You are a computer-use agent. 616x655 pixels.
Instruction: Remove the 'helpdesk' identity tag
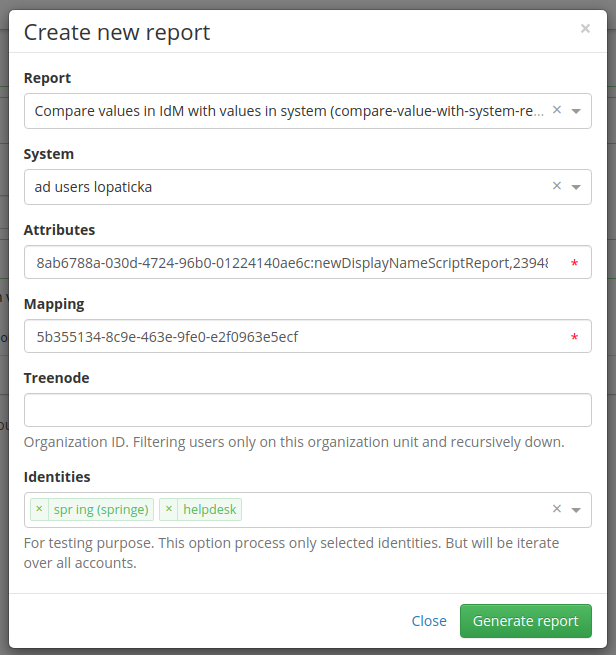click(169, 509)
